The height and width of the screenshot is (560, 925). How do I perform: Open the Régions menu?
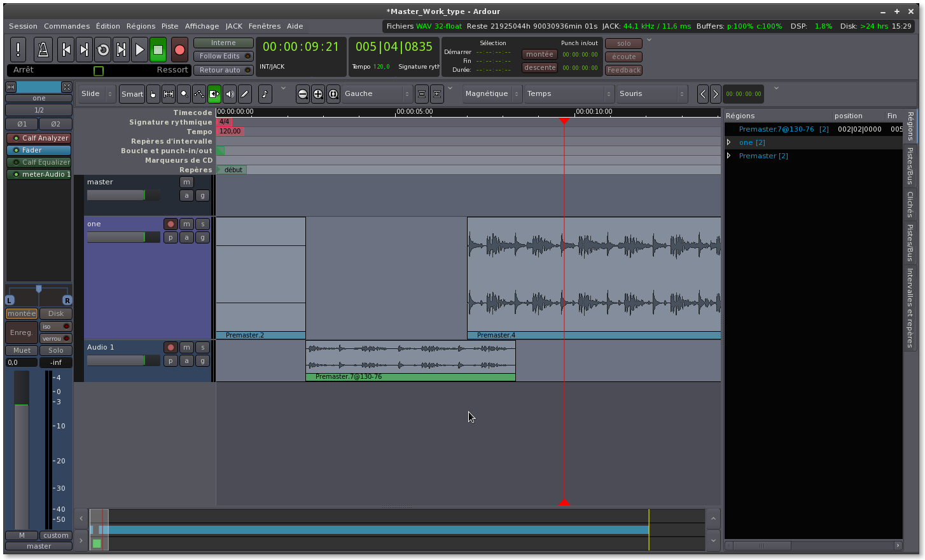coord(141,26)
